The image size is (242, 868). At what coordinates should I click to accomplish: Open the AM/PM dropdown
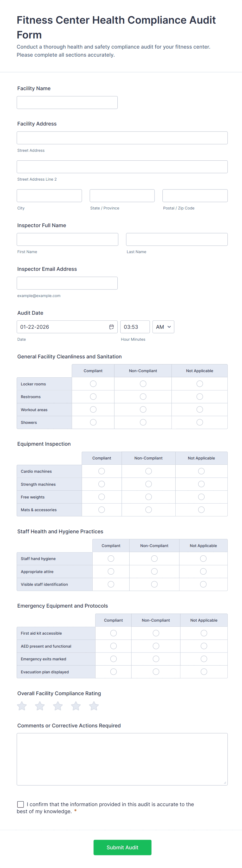tap(163, 327)
